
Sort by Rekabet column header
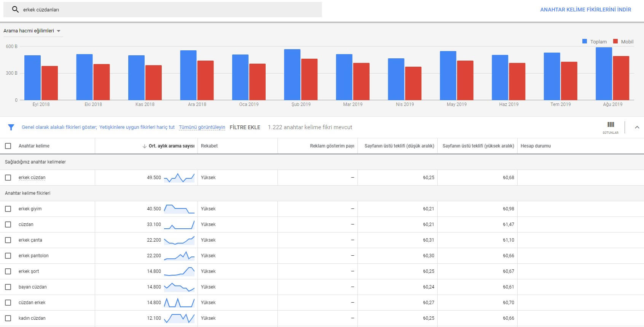click(209, 146)
